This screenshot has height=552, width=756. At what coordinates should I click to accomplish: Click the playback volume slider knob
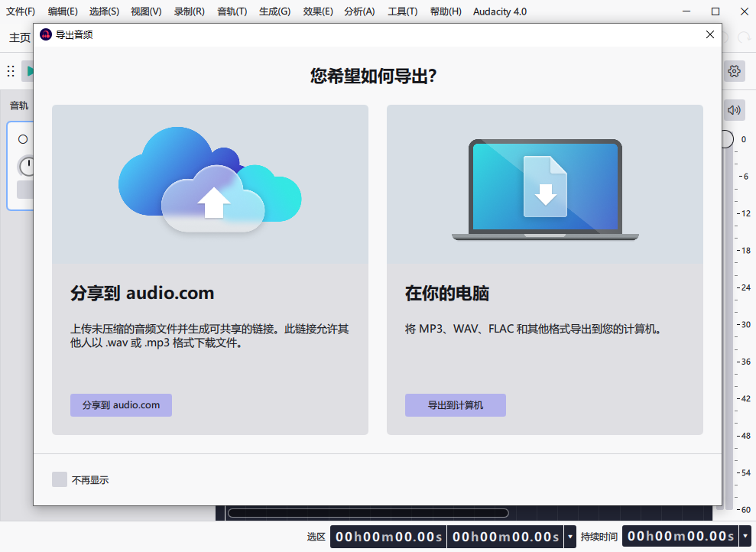(728, 139)
